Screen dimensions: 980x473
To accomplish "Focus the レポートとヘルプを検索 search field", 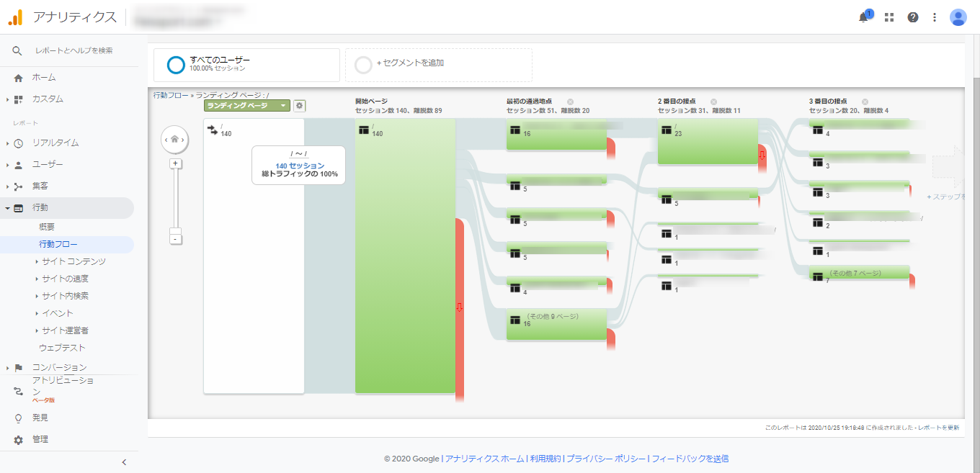I will 76,50.
